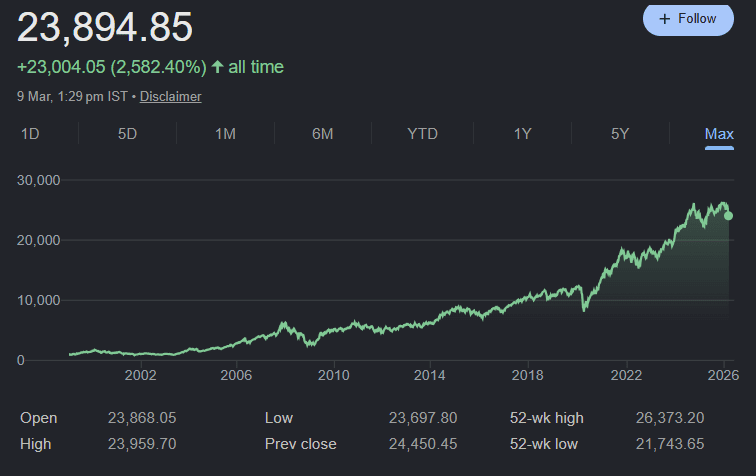Screen dimensions: 756x476
Task: View the 1Y chart range
Action: click(x=522, y=134)
